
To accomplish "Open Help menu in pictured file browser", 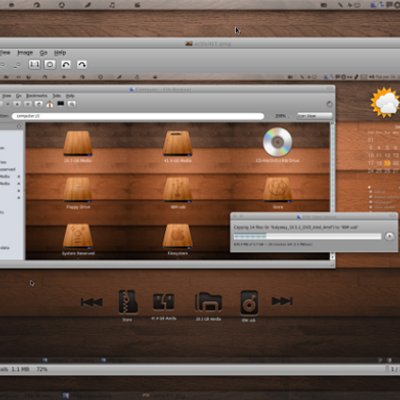I will click(x=70, y=96).
